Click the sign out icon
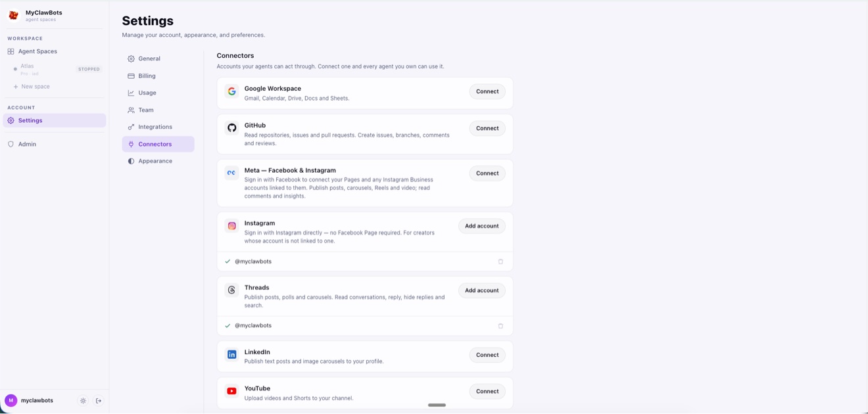868x414 pixels. click(99, 401)
